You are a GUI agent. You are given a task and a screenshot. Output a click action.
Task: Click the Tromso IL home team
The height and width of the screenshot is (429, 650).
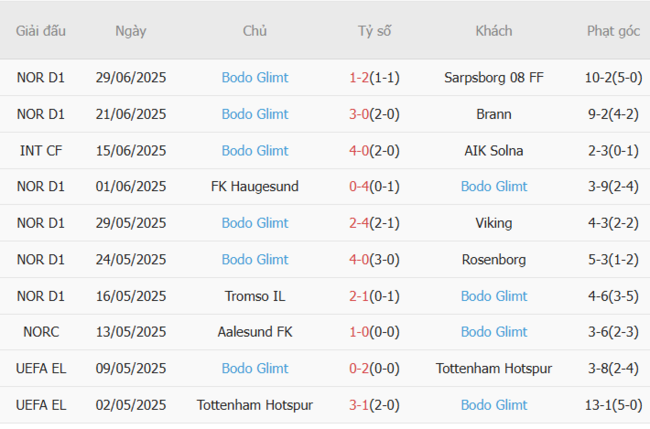click(255, 296)
